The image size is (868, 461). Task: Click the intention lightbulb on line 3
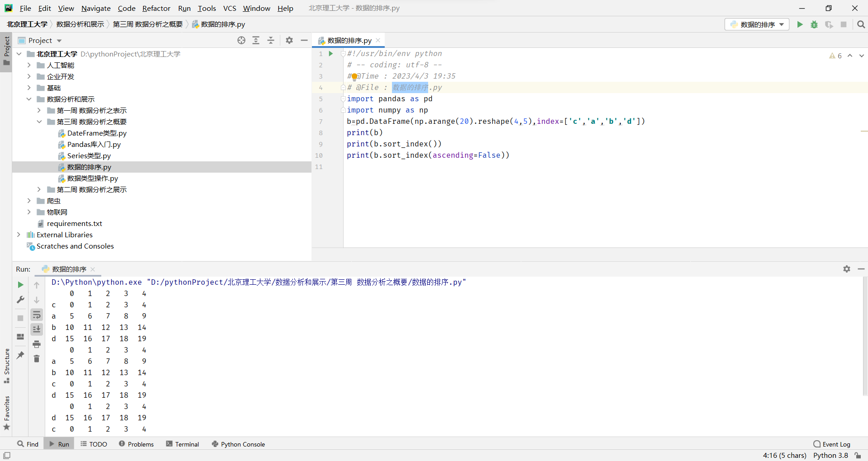click(x=354, y=76)
